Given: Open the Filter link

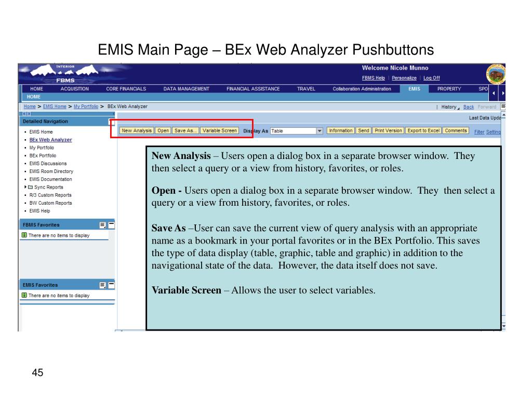Looking at the screenshot, I should 479,132.
